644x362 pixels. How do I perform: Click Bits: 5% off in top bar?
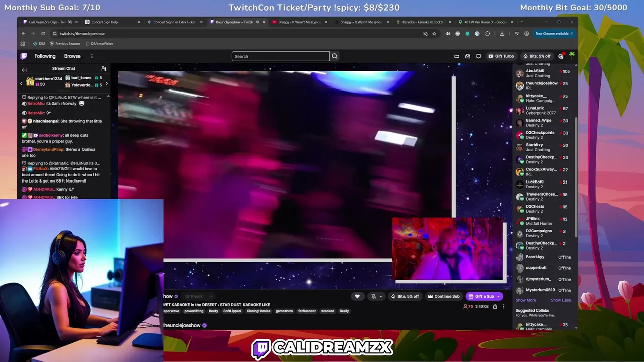tap(537, 56)
